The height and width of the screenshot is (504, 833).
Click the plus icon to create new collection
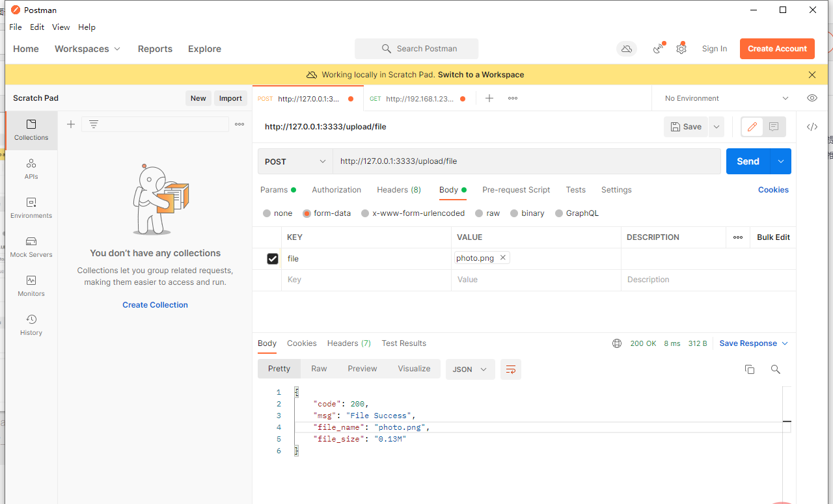click(71, 124)
